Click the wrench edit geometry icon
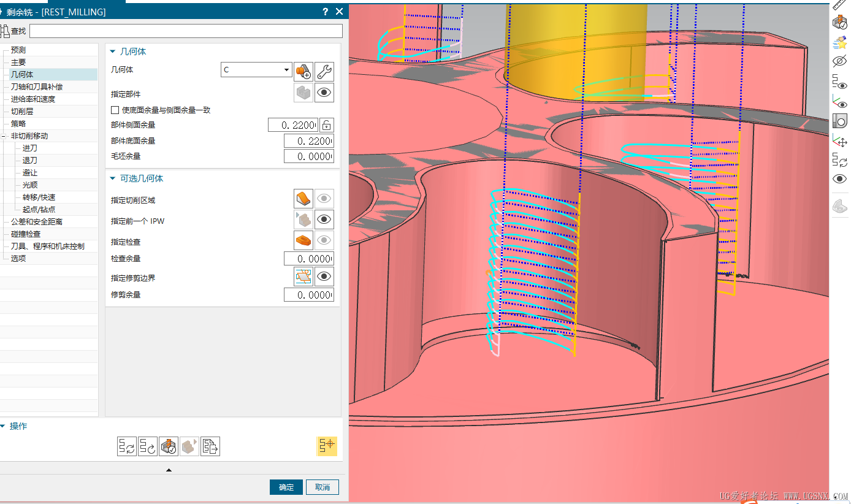 click(x=324, y=71)
